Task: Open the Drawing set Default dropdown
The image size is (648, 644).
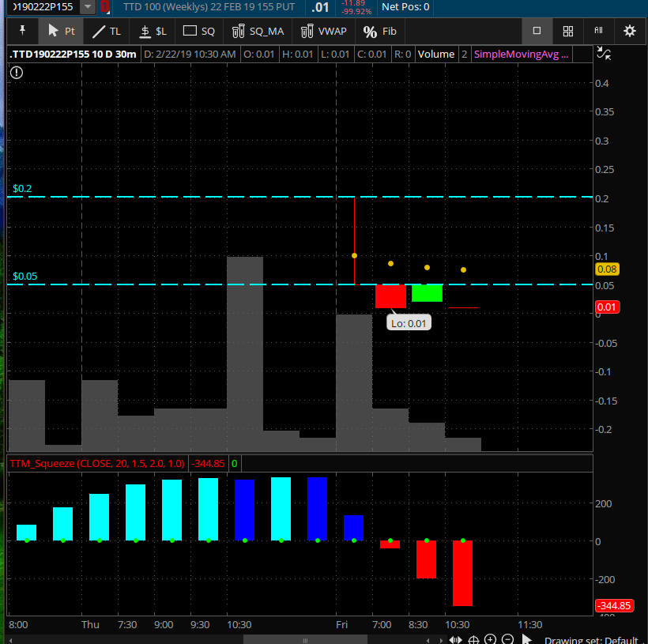Action: [x=591, y=639]
